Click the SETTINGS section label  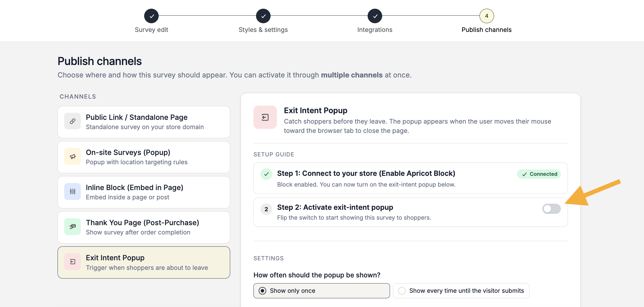click(269, 258)
